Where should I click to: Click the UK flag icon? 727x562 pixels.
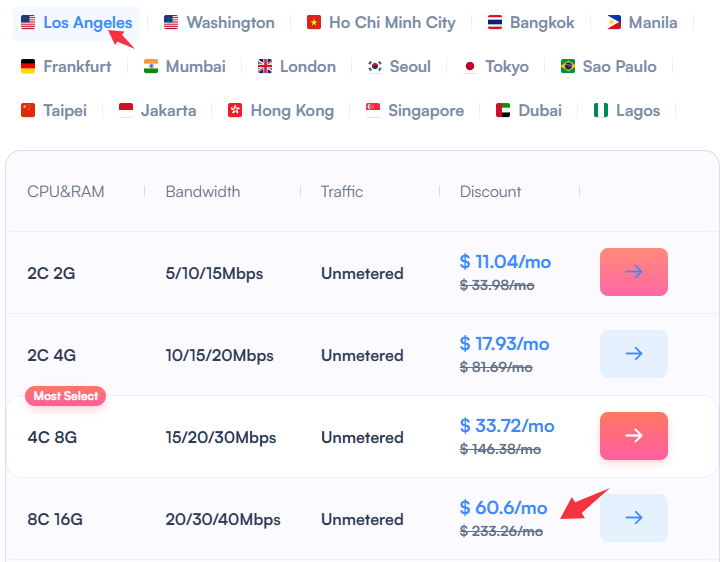pyautogui.click(x=265, y=66)
